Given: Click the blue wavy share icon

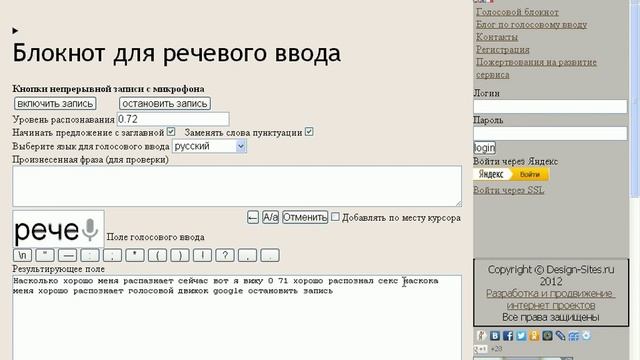Looking at the screenshot, I should coord(573,336).
